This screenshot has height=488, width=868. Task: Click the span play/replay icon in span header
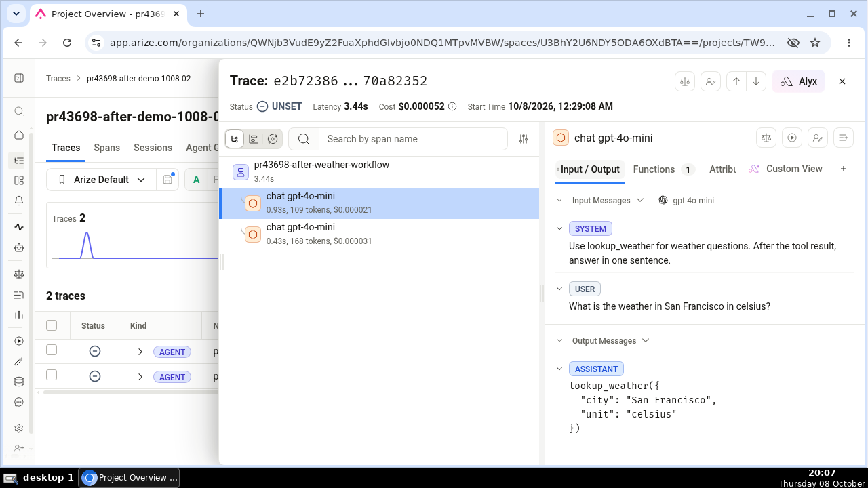point(792,138)
